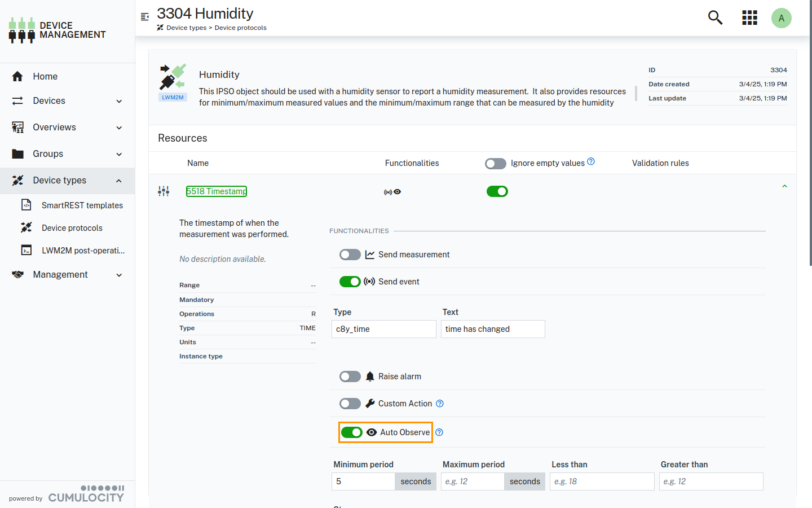Click help icon beside Ignore empty values
This screenshot has height=508, width=812.
tap(591, 161)
